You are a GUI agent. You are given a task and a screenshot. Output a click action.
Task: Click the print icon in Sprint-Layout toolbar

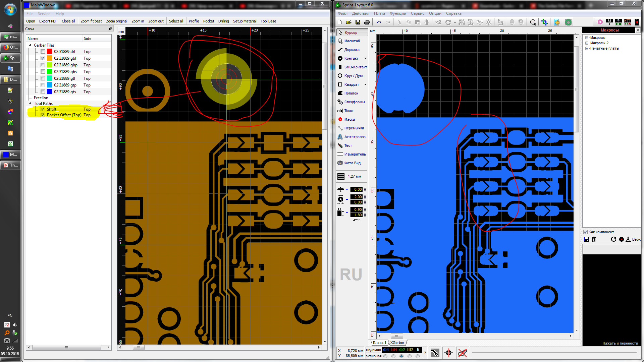coord(367,22)
